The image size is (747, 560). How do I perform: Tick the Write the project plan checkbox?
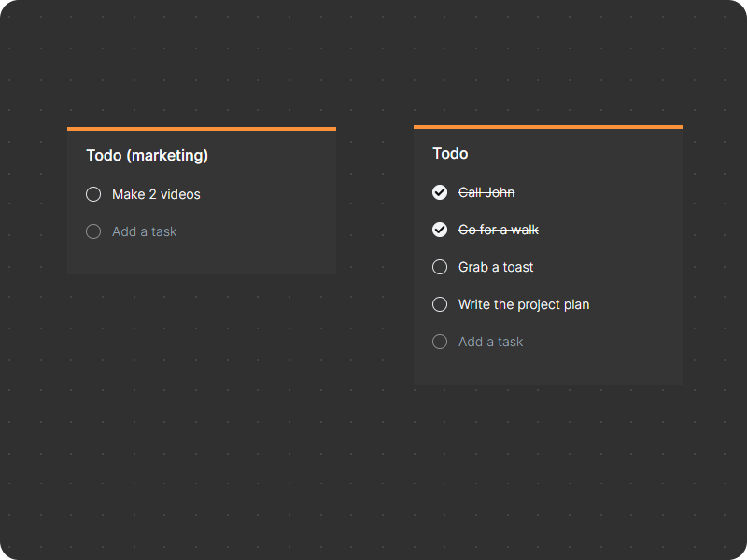tap(440, 304)
